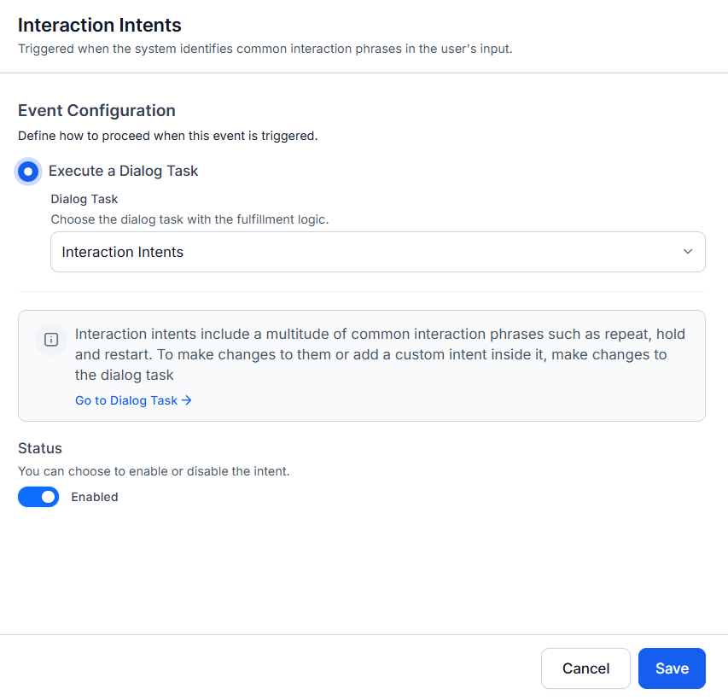This screenshot has width=728, height=700.
Task: Click the Execute a Dialog Task label text
Action: click(x=123, y=171)
